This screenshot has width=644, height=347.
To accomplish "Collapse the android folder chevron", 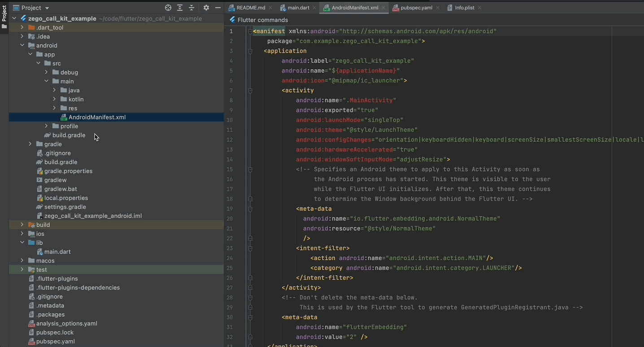I will (x=22, y=45).
